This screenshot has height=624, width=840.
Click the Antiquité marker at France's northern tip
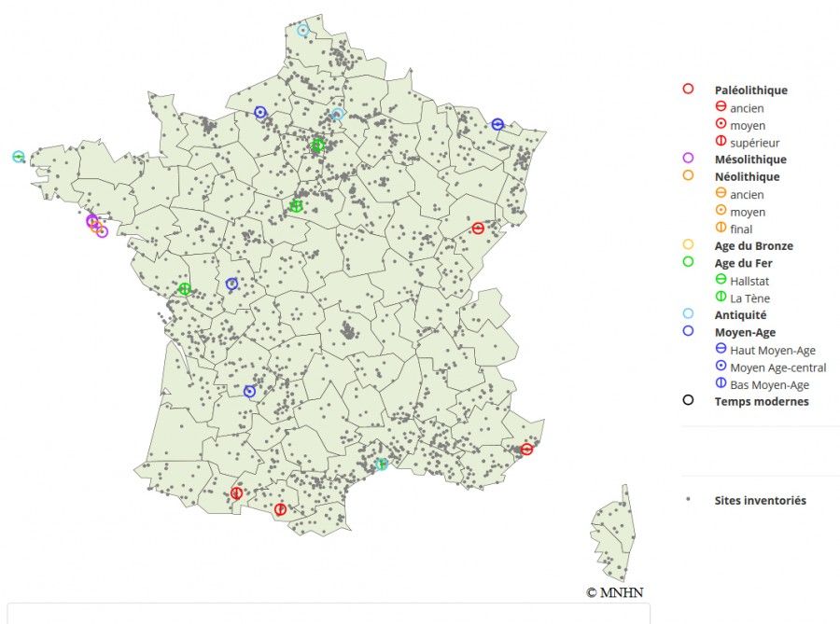point(303,30)
